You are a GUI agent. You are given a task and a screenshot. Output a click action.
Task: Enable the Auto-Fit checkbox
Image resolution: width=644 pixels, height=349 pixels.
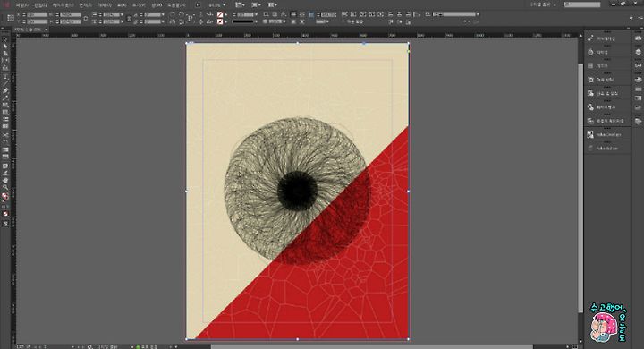click(344, 21)
